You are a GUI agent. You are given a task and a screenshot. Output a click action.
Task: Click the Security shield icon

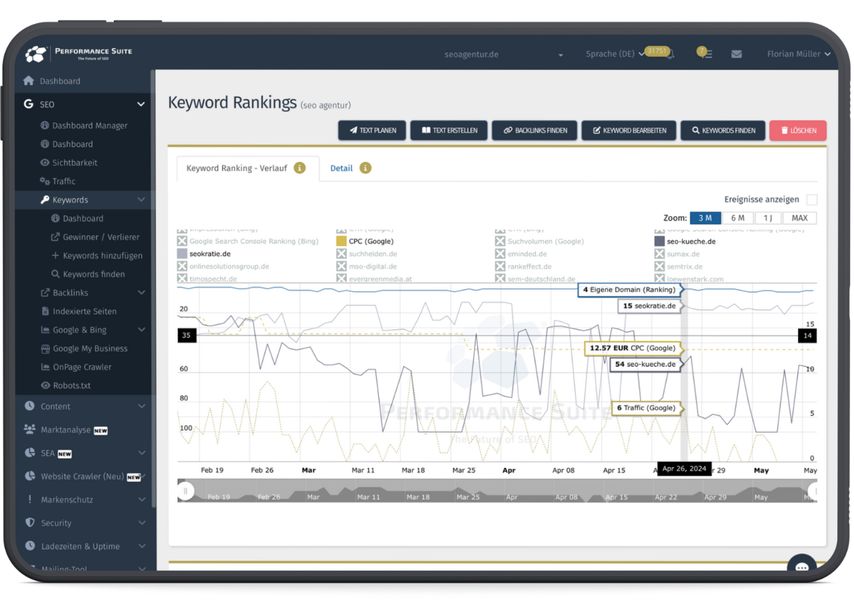tap(29, 523)
